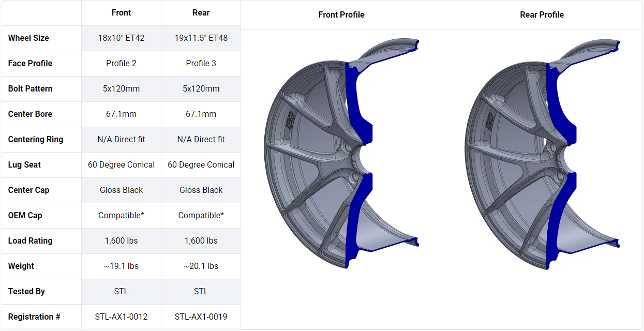Select the Centering Ring row label

click(36, 140)
